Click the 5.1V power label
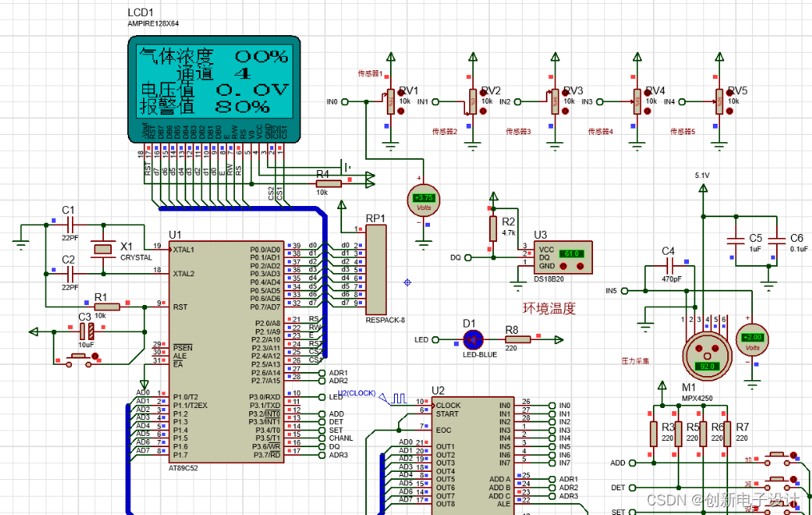Viewport: 812px width, 515px height. [x=703, y=176]
